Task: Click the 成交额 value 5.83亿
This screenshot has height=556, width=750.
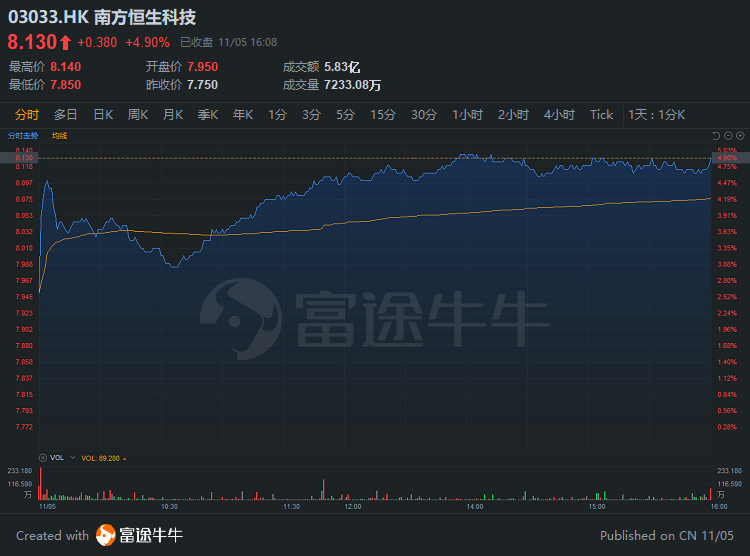Action: pos(342,67)
